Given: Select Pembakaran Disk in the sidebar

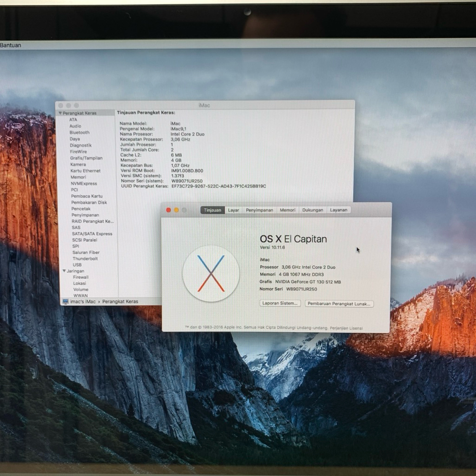Looking at the screenshot, I should coord(89,202).
